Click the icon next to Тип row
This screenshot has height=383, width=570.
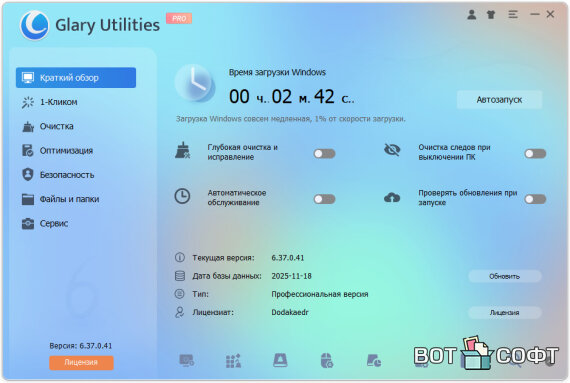pos(180,294)
